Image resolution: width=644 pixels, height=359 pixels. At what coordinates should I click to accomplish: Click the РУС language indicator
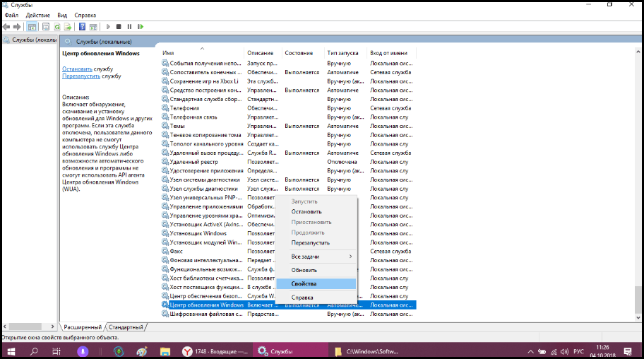click(579, 352)
